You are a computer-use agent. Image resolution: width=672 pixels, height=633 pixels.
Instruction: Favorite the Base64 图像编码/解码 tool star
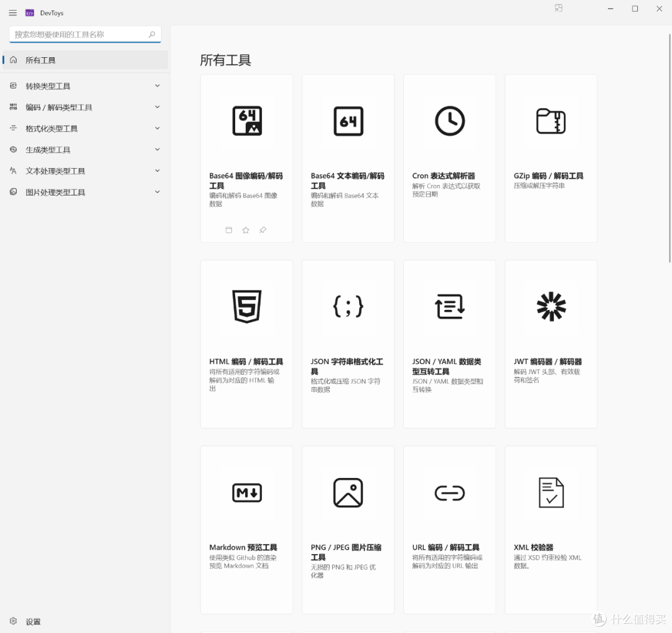(x=246, y=230)
